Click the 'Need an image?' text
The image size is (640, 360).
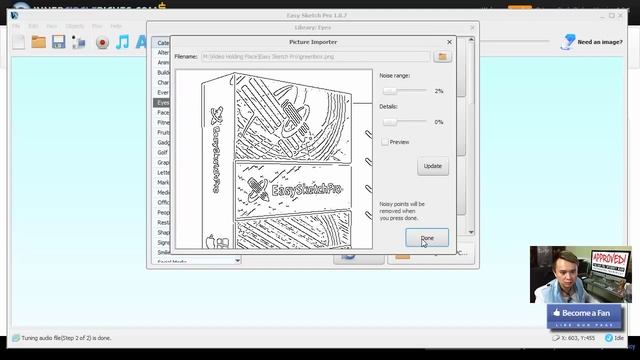click(x=600, y=42)
